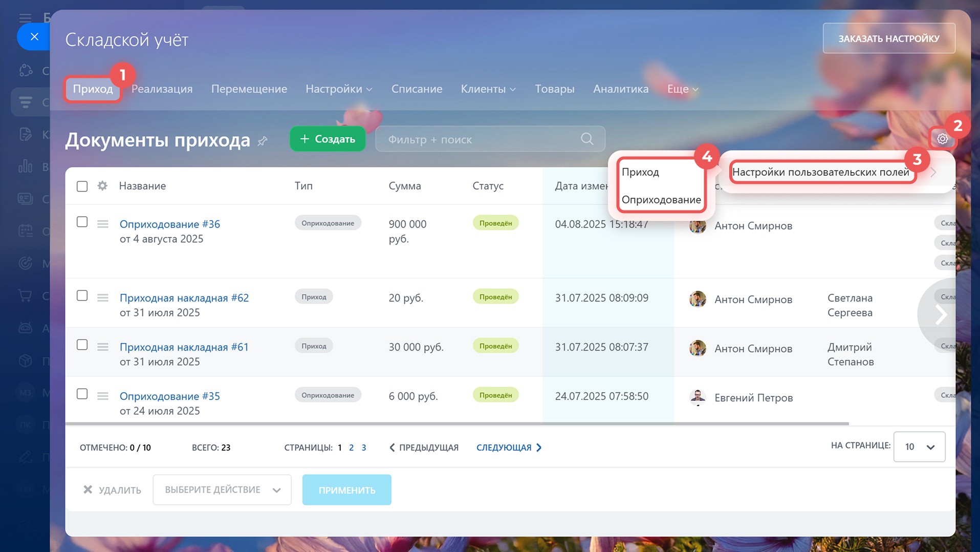
Task: Check the Оприходование #35 row
Action: point(82,394)
